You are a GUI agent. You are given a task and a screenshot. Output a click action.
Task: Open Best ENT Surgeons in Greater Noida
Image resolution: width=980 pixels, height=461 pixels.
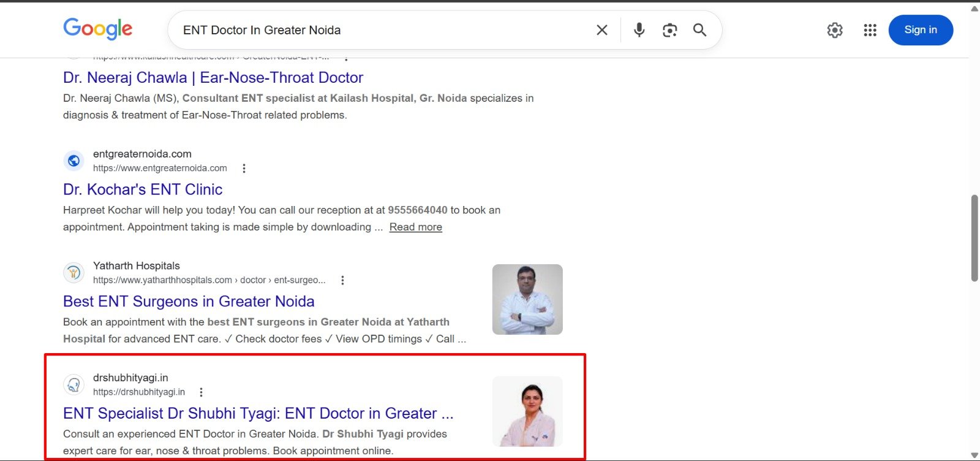189,302
